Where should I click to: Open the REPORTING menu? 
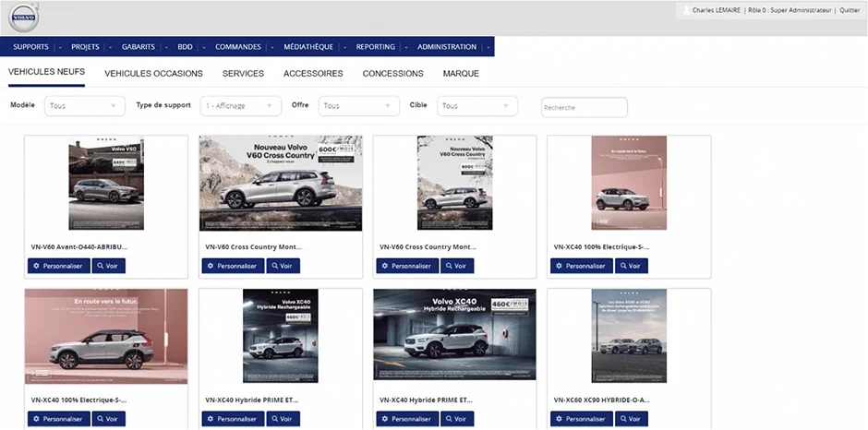(375, 47)
